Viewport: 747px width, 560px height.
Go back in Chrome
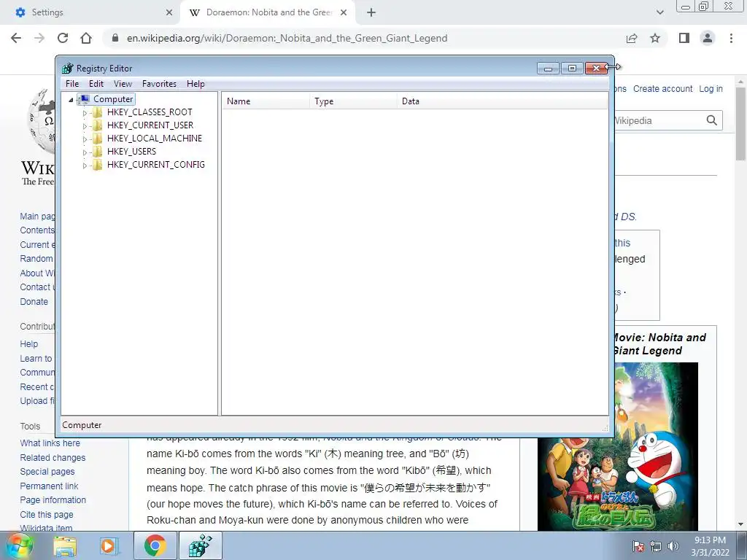pos(16,38)
